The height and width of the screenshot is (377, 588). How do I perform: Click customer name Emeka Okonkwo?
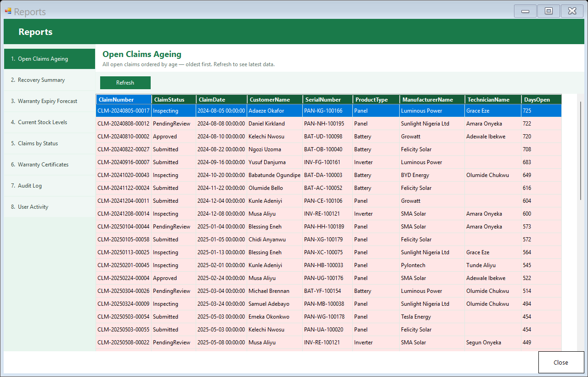275,317
